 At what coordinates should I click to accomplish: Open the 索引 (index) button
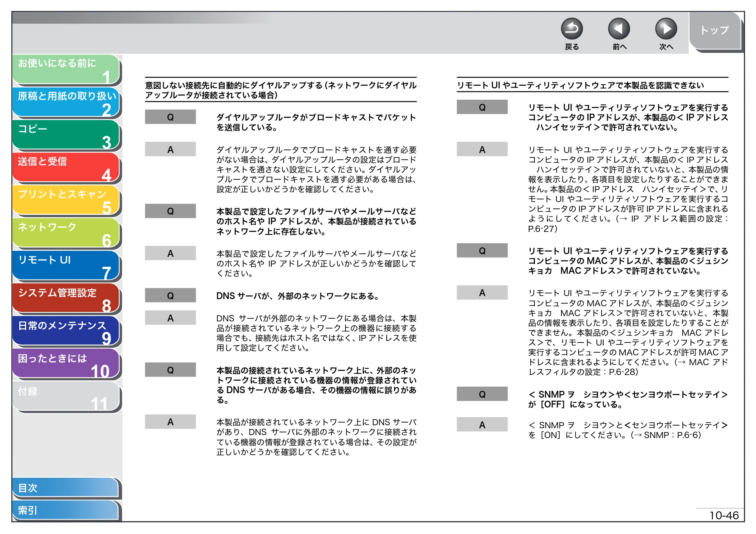pos(66,510)
